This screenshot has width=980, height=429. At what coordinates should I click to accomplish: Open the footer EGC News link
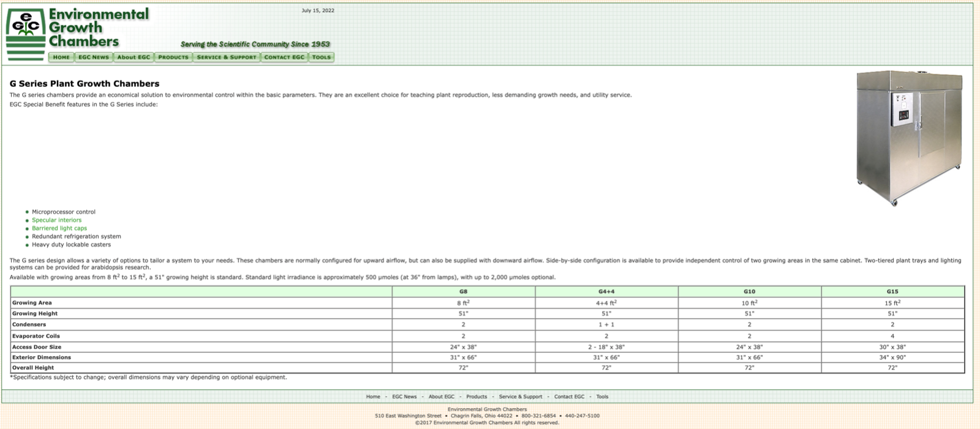click(x=404, y=397)
